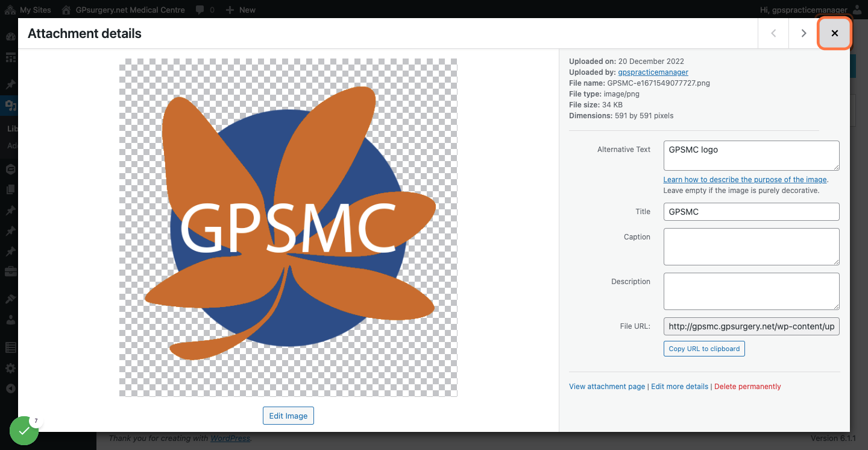Click the Version 6.1.1 footer text

point(833,439)
